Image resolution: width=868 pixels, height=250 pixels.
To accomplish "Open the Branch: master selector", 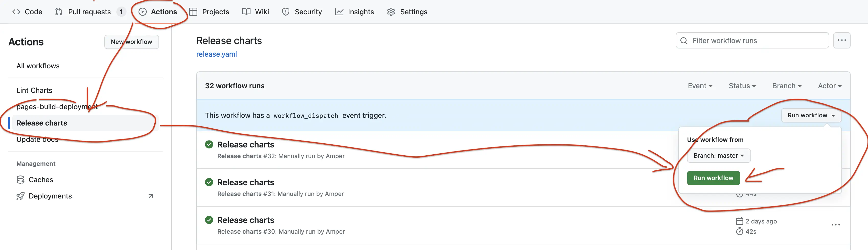I will click(x=718, y=155).
